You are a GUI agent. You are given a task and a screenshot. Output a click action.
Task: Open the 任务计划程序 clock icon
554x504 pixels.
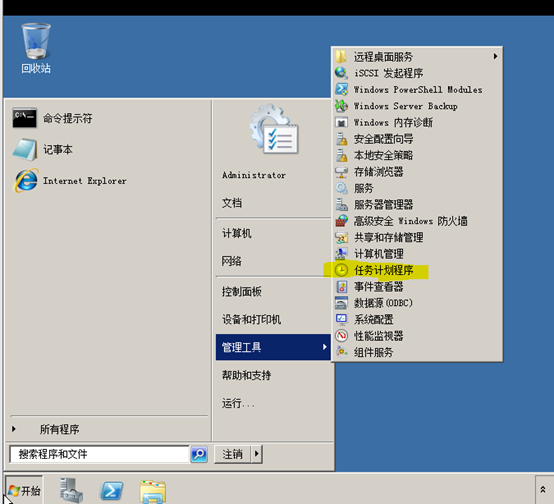click(x=341, y=270)
